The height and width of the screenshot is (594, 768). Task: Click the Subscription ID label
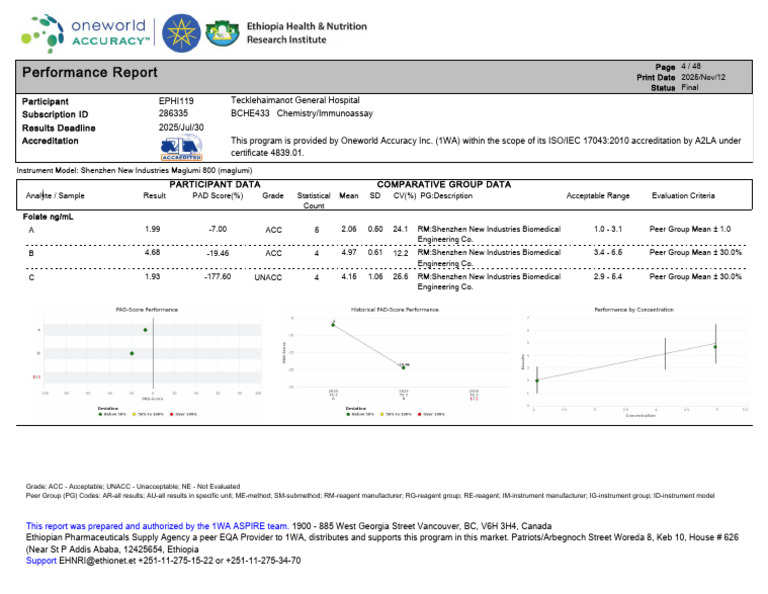(x=55, y=114)
